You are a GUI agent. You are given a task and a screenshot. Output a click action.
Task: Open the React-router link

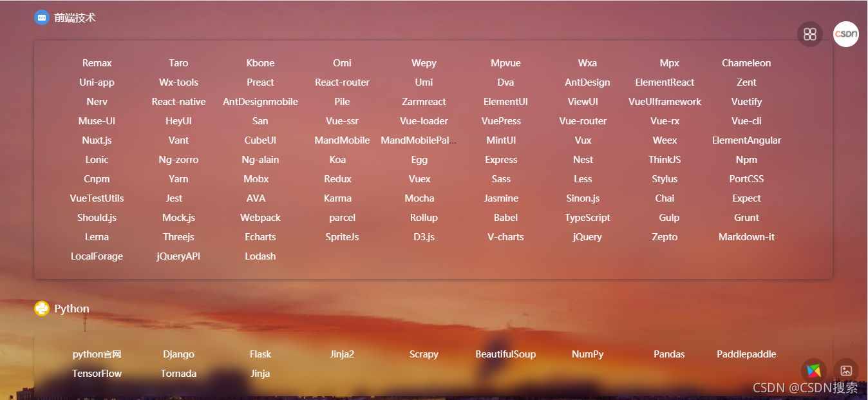point(343,82)
